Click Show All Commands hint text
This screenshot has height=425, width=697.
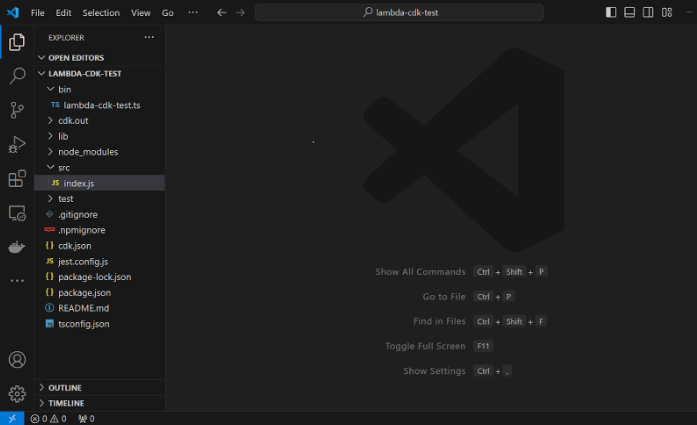click(x=420, y=272)
